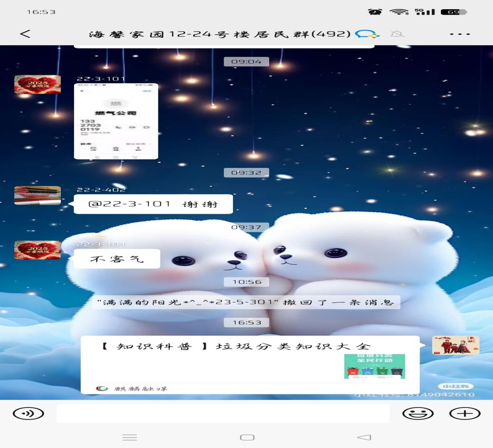Open the three-dot more options menu
Screen dimensions: 493x448
pos(460,34)
